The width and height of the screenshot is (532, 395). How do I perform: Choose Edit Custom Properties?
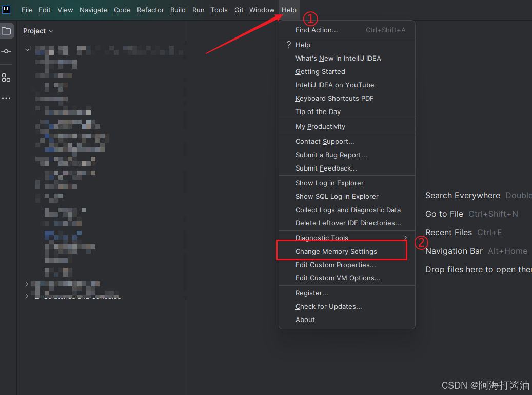[x=347, y=265]
